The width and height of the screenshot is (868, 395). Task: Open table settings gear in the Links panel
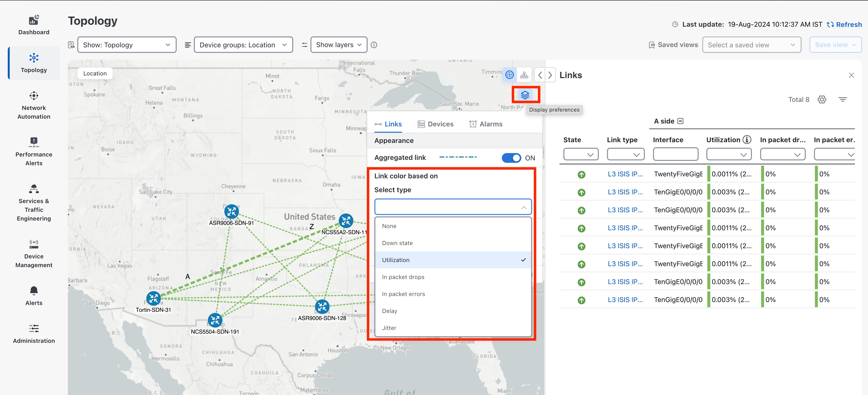pos(822,99)
